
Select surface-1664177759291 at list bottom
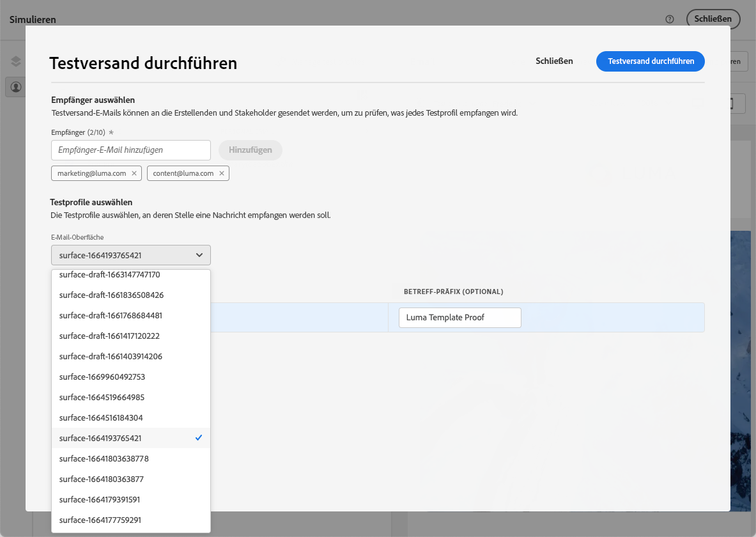coord(131,520)
